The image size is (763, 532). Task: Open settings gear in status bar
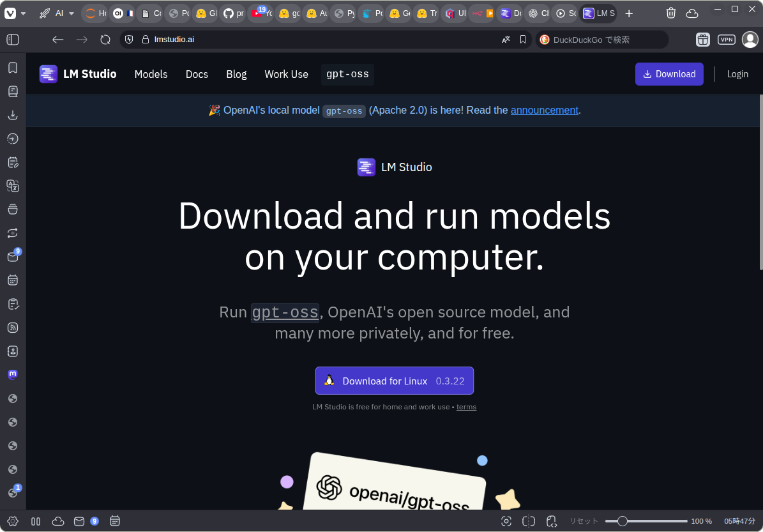pyautogui.click(x=13, y=521)
